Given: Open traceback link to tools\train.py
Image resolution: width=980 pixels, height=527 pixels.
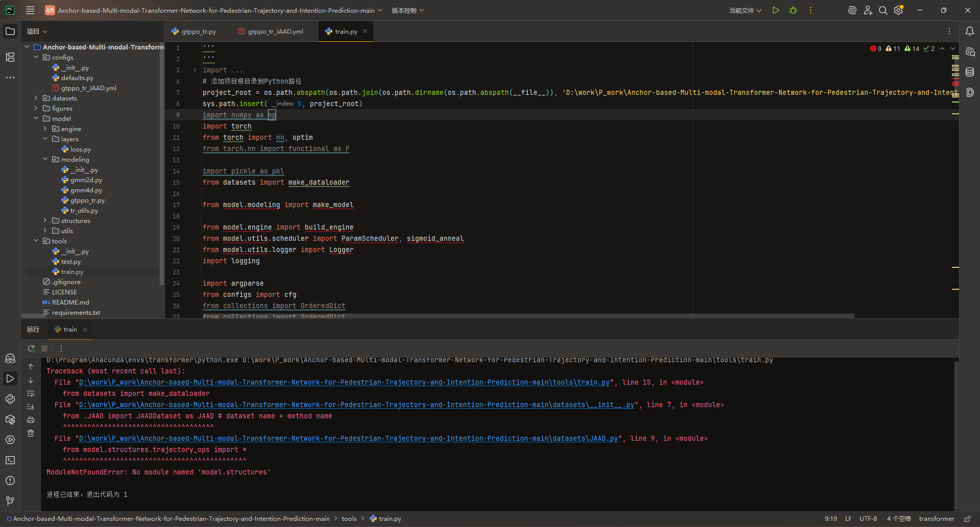Looking at the screenshot, I should click(345, 382).
